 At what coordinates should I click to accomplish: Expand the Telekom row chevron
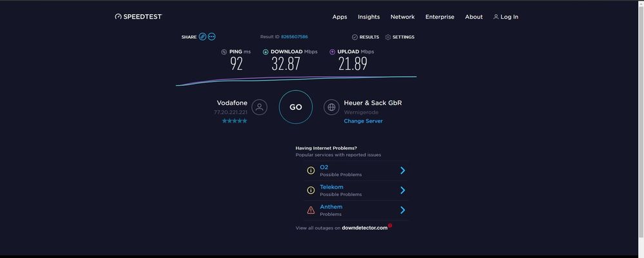402,190
